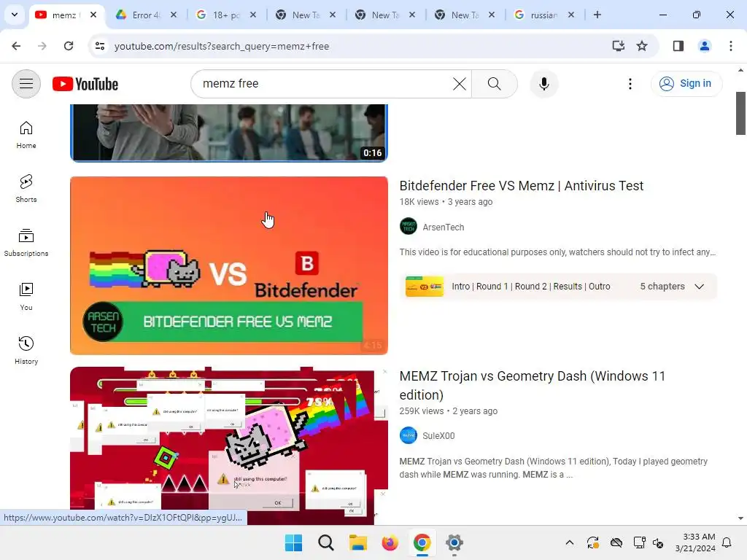Open the Windows Start menu
The height and width of the screenshot is (560, 747).
pos(293,542)
